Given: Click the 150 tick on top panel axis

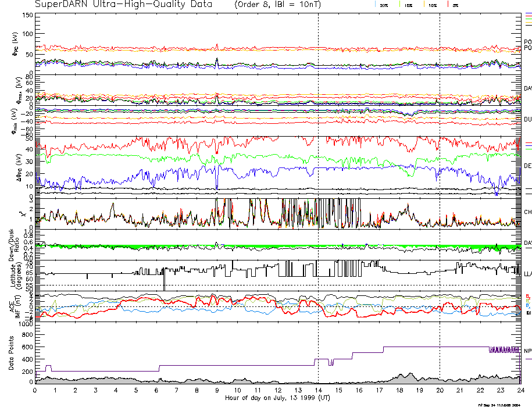Looking at the screenshot, I should [27, 15].
